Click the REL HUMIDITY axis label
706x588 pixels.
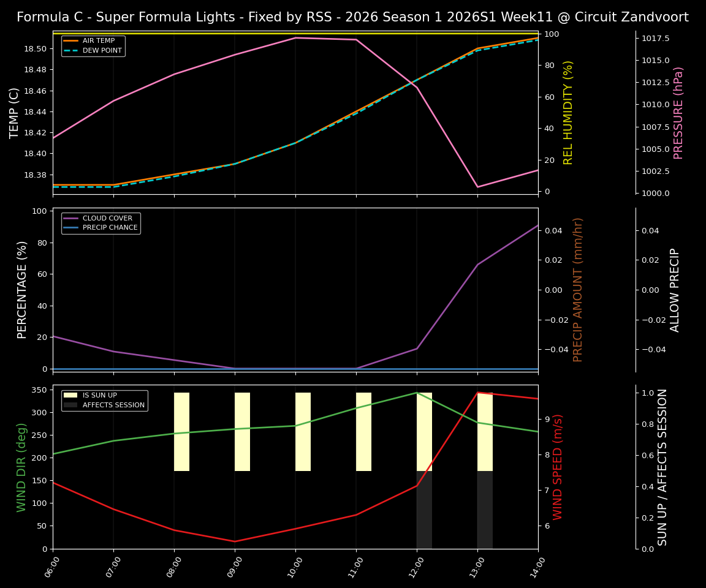click(569, 111)
